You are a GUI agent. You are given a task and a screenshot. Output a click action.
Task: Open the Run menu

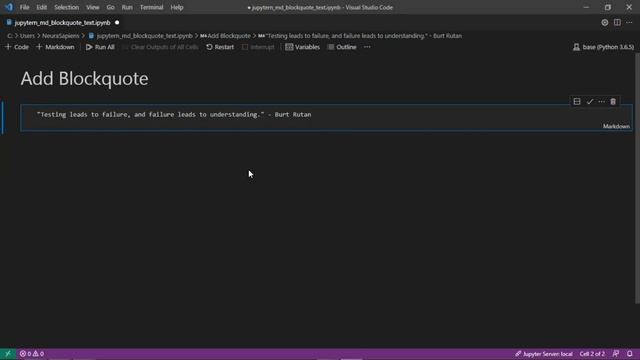point(127,7)
